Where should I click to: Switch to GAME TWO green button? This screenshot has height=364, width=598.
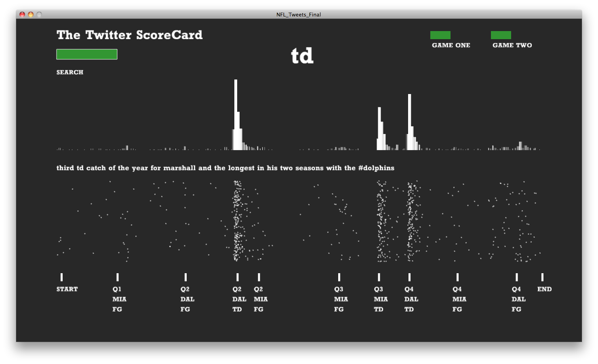[x=501, y=35]
